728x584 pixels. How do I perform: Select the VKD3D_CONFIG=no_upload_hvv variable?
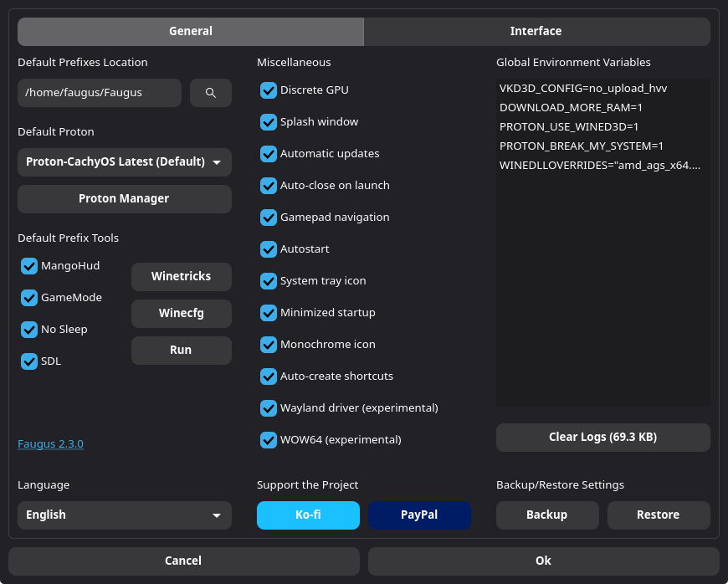click(602, 88)
